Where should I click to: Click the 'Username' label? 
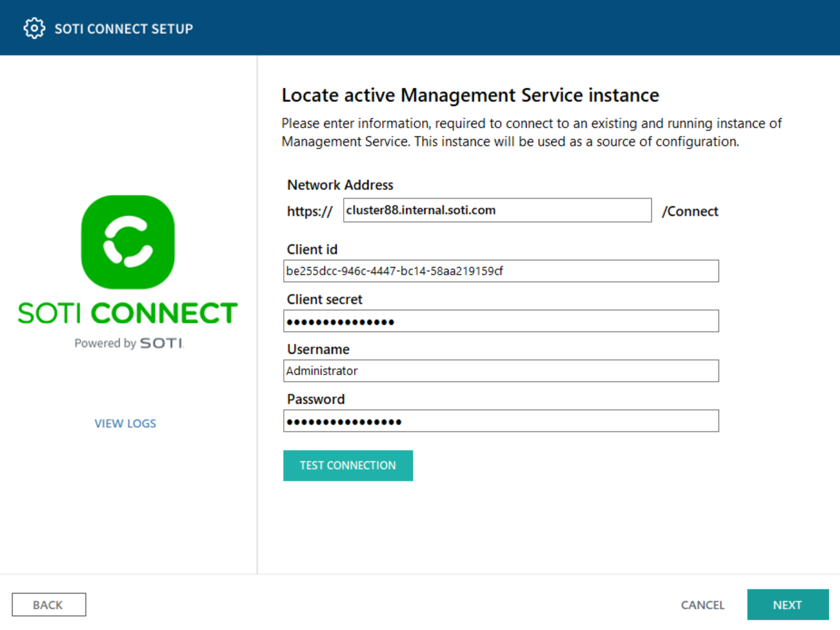pos(318,349)
